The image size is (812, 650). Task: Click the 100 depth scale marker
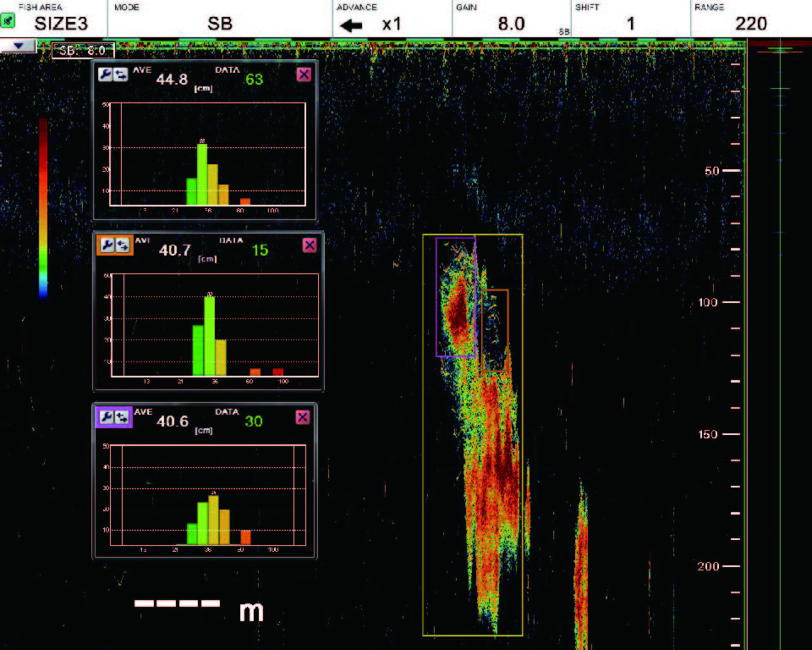pos(708,302)
